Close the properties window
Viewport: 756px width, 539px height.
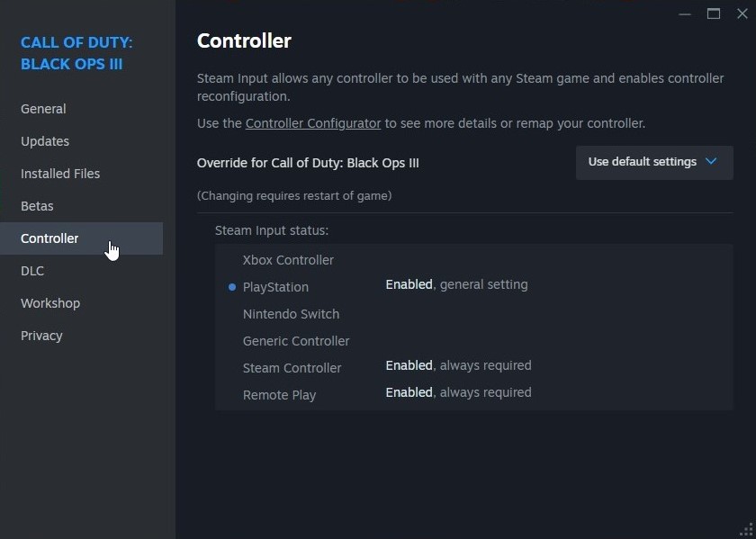point(742,13)
